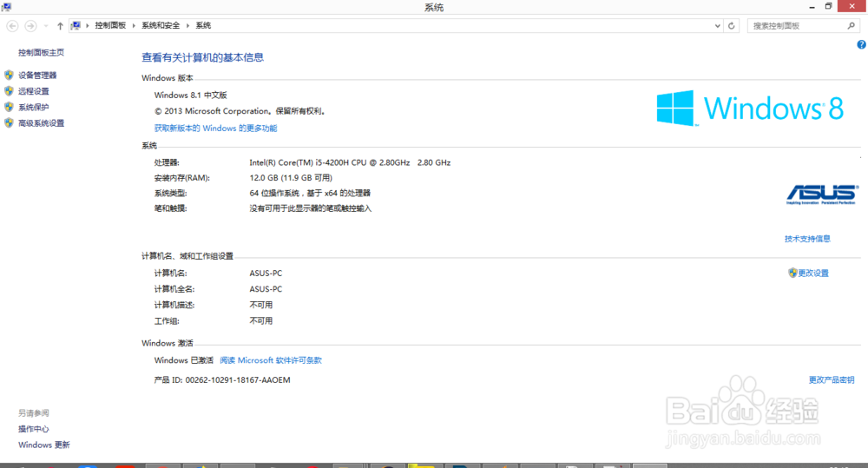
Task: Open 系统保护 from sidebar
Action: coord(33,108)
